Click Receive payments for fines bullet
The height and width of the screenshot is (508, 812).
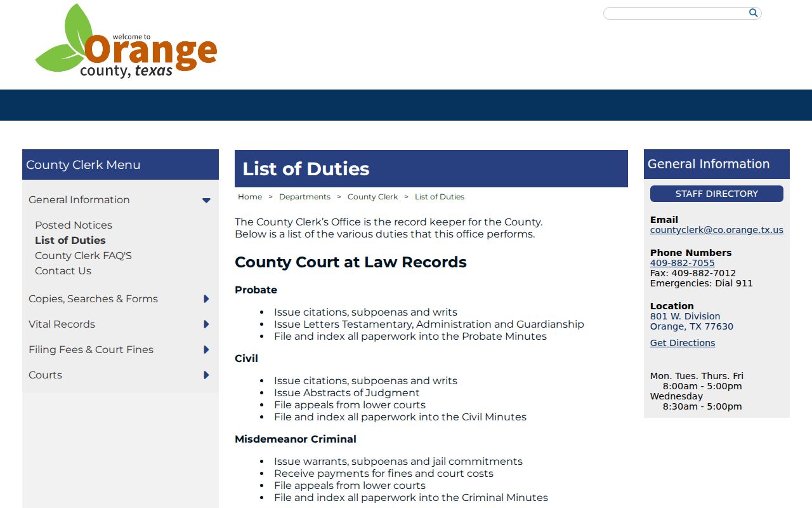pos(384,473)
